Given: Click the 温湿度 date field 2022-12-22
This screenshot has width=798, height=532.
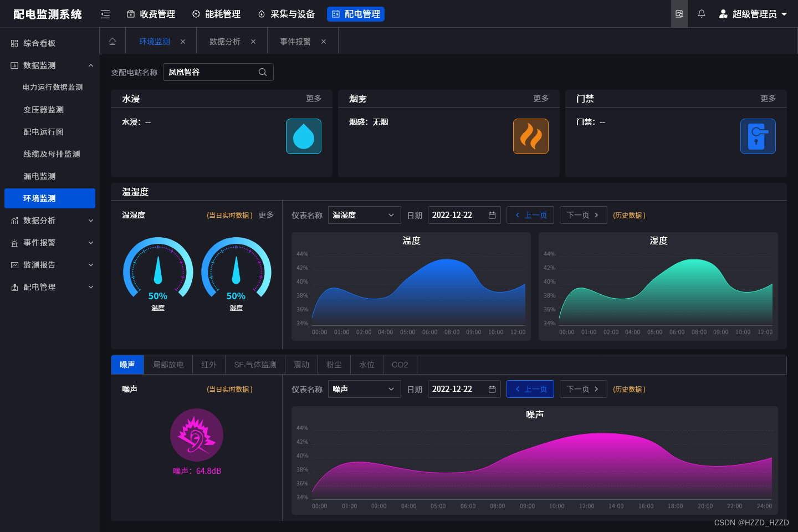Looking at the screenshot, I should click(464, 215).
